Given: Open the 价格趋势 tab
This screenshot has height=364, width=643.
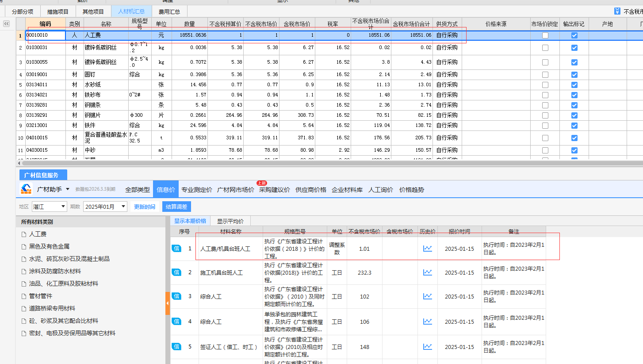Looking at the screenshot, I should tap(412, 190).
